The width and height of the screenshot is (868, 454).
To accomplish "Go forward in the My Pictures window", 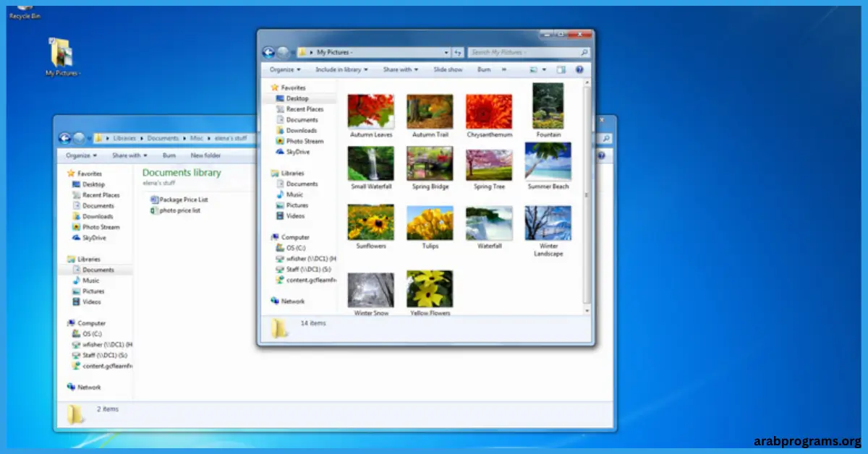I will 284,52.
